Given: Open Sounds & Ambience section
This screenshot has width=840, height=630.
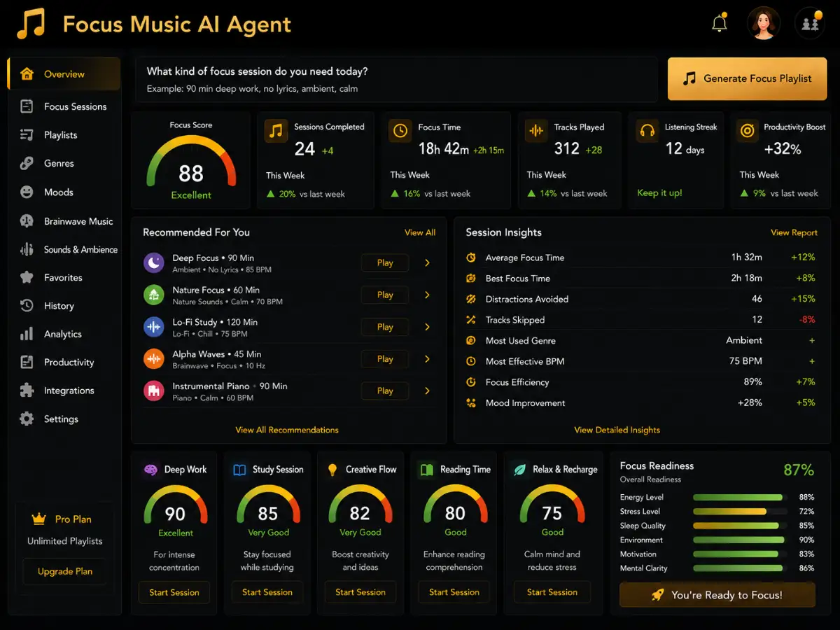Looking at the screenshot, I should pyautogui.click(x=64, y=249).
